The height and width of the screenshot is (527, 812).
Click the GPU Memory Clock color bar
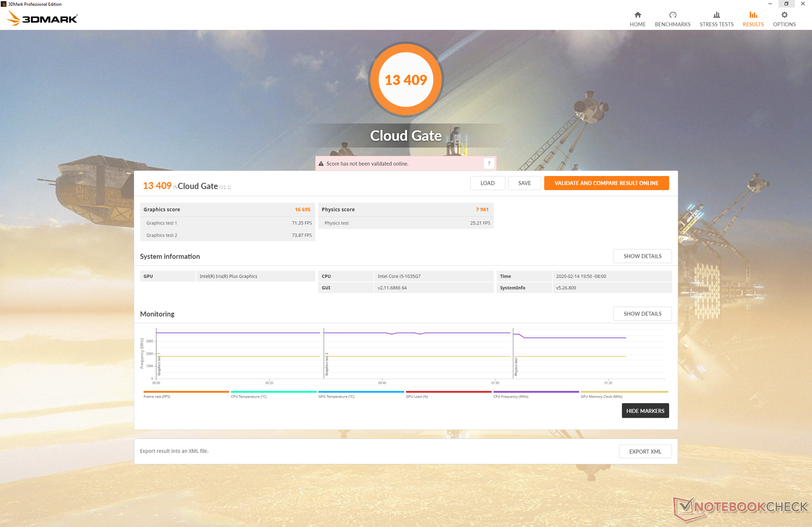click(624, 391)
